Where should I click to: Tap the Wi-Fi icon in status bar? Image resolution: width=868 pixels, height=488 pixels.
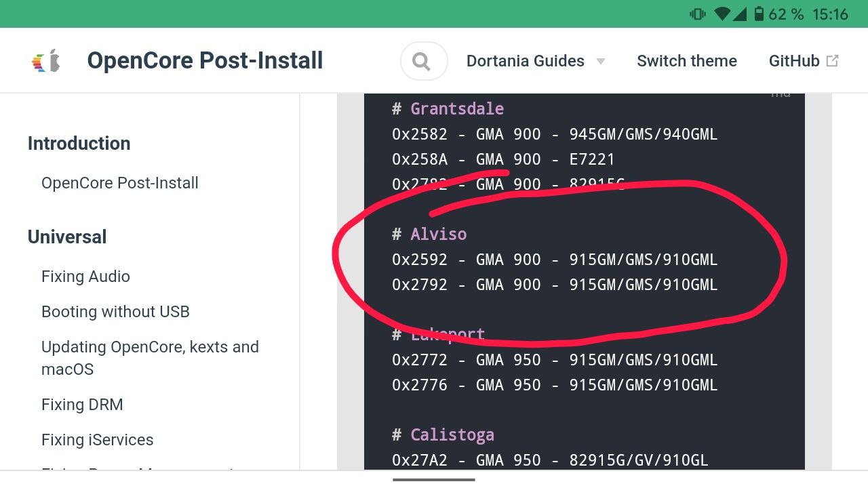pos(723,14)
